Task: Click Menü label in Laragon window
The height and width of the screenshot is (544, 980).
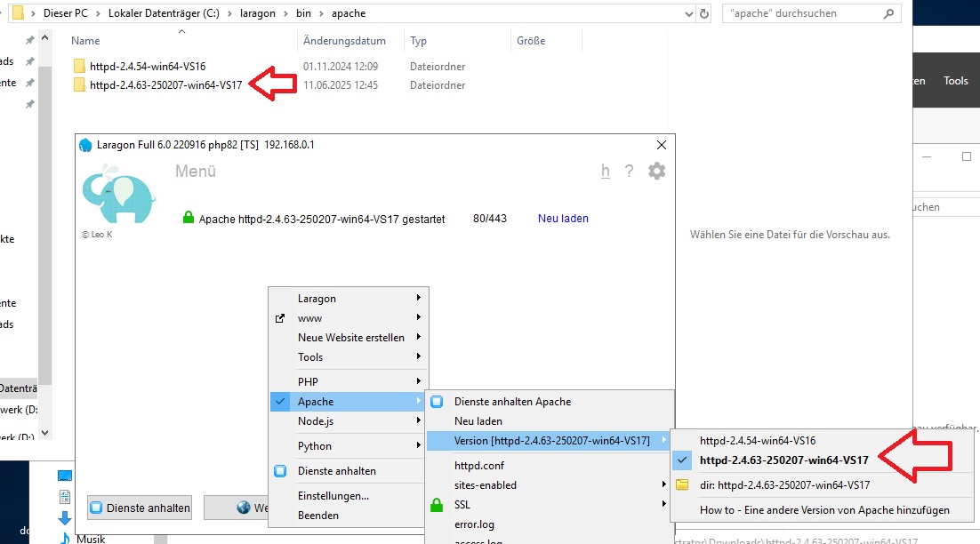Action: (196, 172)
